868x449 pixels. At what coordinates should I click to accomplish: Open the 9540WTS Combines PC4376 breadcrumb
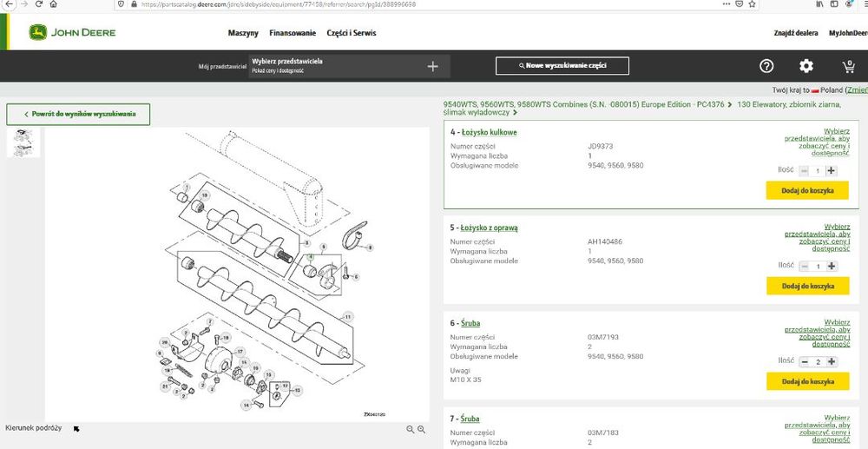click(584, 104)
